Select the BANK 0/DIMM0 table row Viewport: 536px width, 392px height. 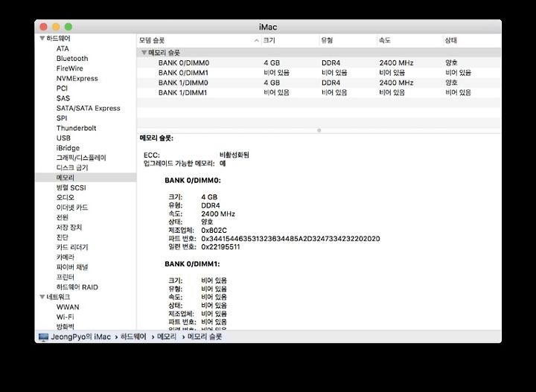click(319, 62)
